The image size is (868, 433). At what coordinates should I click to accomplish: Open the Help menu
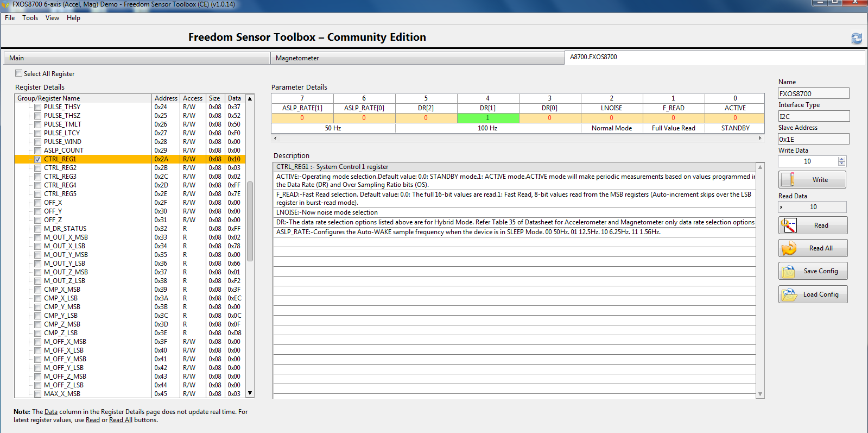click(73, 18)
